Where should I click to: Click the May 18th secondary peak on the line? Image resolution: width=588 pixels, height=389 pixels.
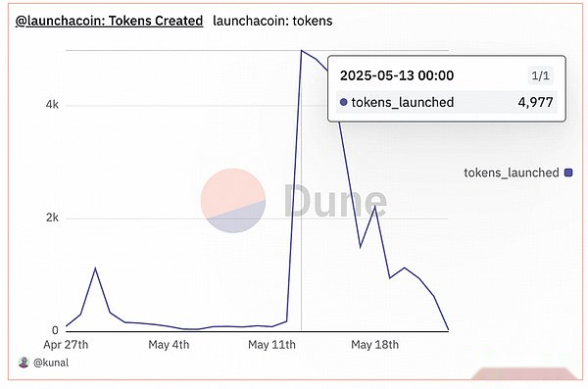(374, 207)
